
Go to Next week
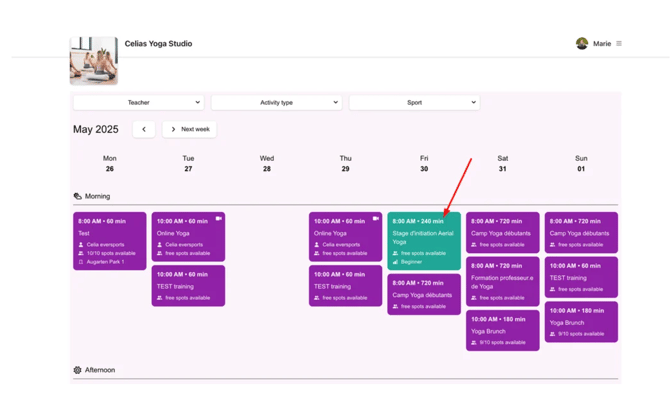pos(189,129)
